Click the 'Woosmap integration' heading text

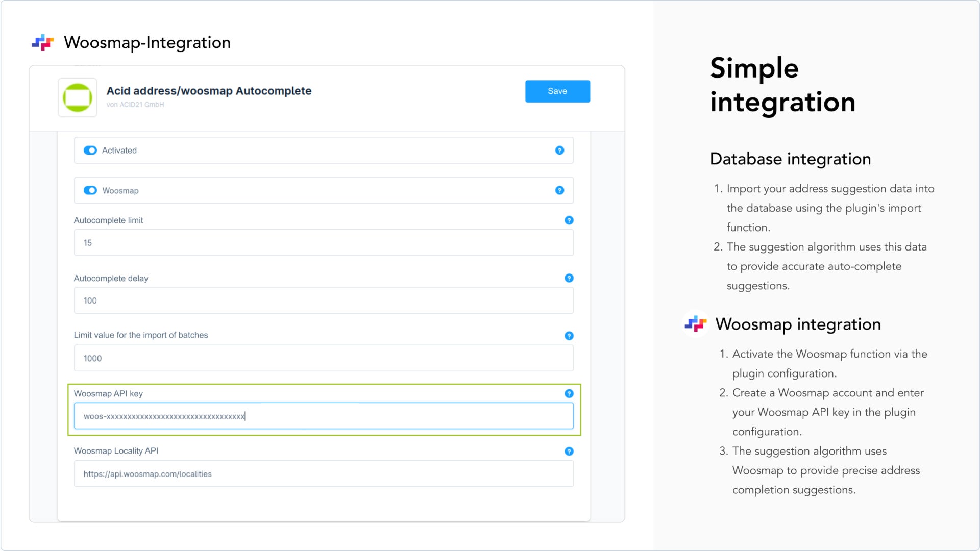(x=798, y=324)
